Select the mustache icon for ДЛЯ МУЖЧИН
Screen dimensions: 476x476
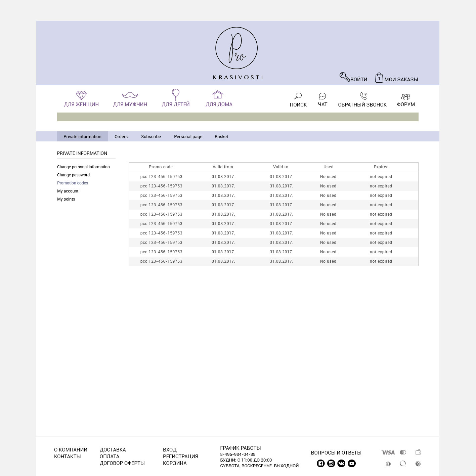coord(130,95)
